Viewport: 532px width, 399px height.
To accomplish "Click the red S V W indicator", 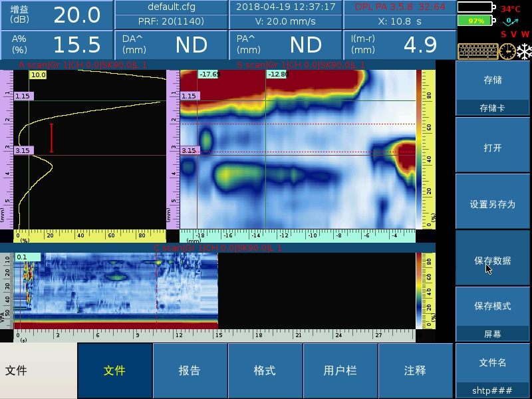I will coord(515,34).
